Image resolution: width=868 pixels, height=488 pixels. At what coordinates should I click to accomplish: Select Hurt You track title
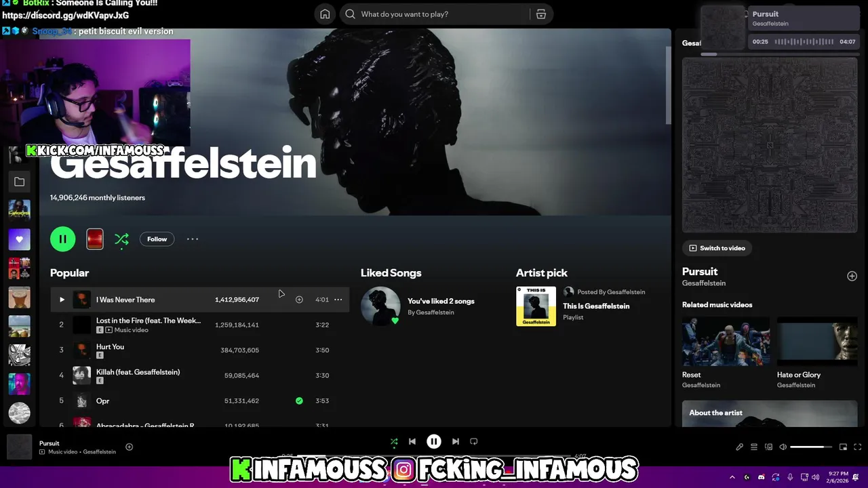(110, 346)
